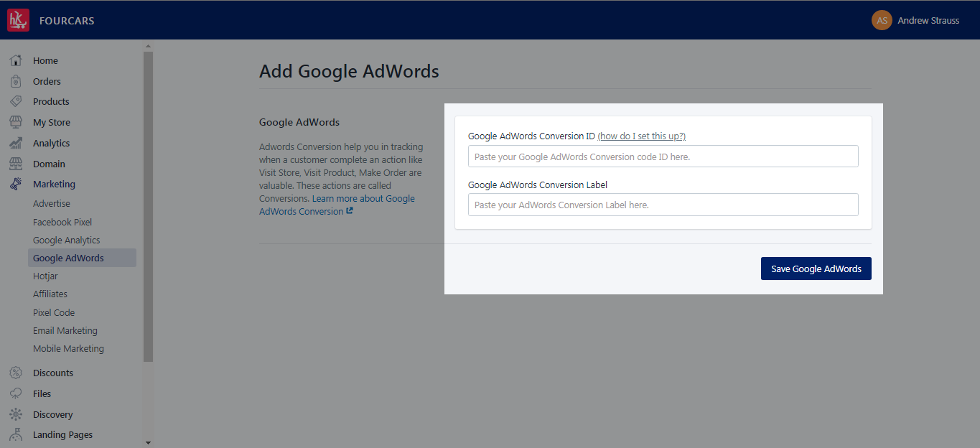Open Google Analytics submenu item

pos(67,241)
